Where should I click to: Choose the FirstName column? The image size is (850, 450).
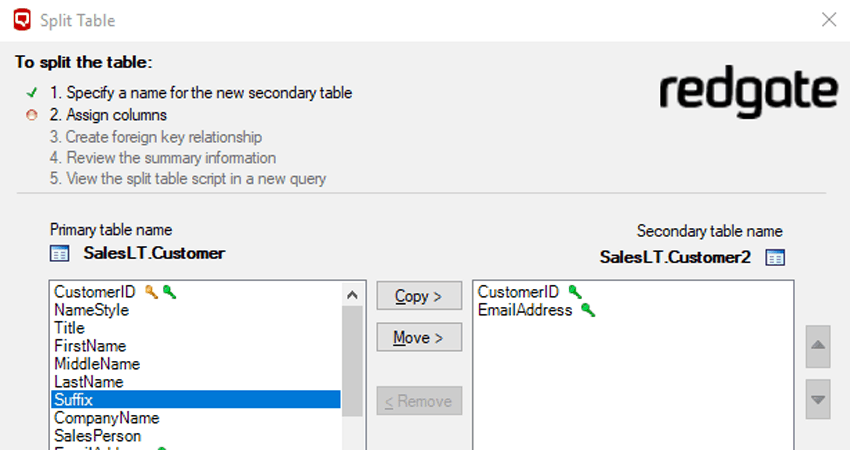tap(88, 346)
